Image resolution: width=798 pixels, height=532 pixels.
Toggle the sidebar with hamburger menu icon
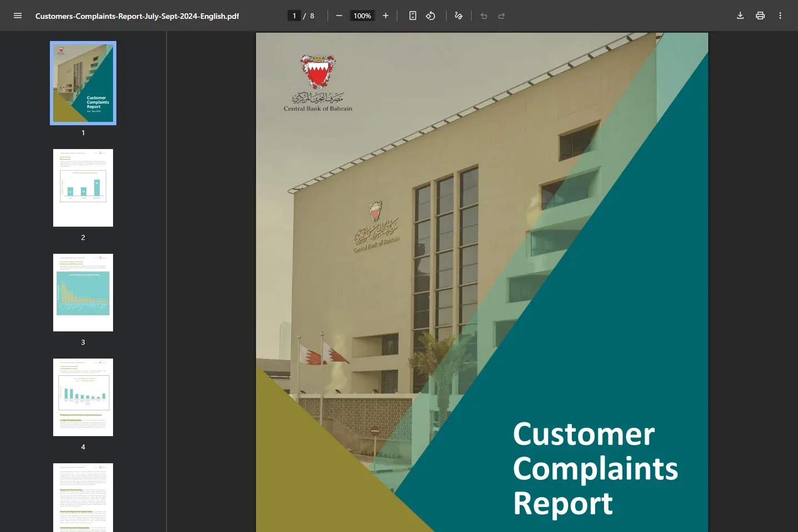pyautogui.click(x=18, y=16)
